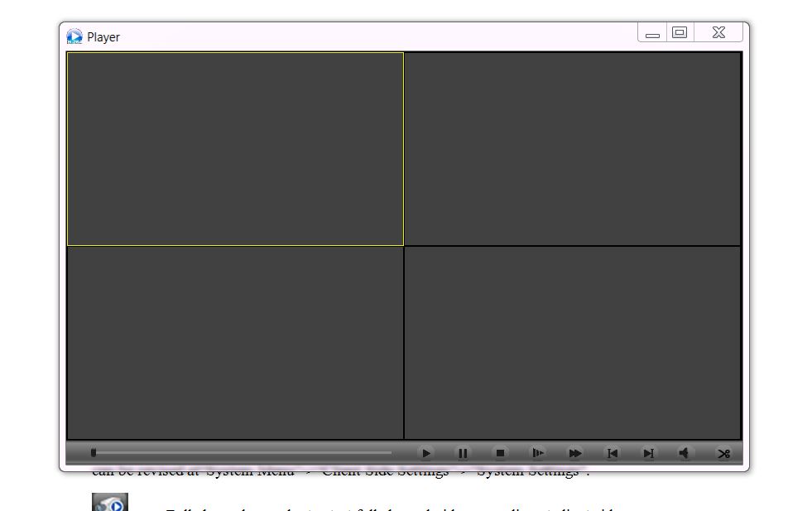
Task: Mute the player's speaker icon
Action: click(684, 454)
